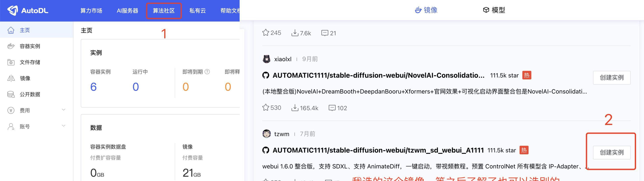The image size is (644, 181).
Task: Expand the 账号 sidebar menu chevron
Action: coord(64,126)
